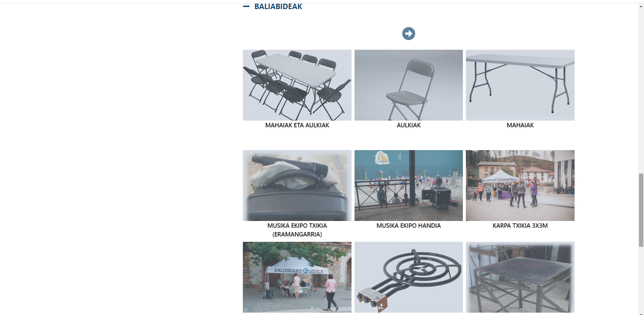
Task: Open the small 3x3m tent photo
Action: click(x=520, y=185)
